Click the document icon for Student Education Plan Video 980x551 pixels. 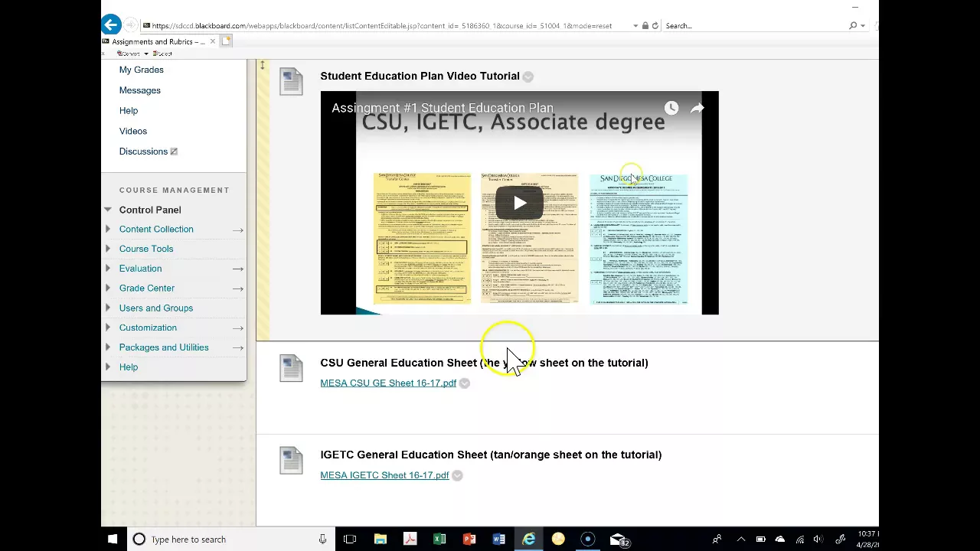(x=291, y=81)
